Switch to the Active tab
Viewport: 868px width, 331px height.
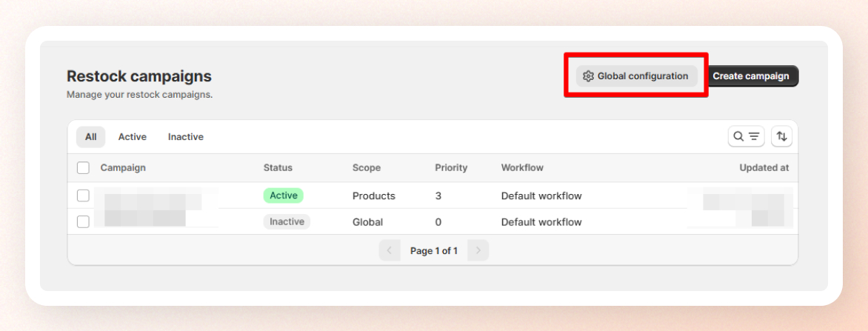(x=132, y=137)
